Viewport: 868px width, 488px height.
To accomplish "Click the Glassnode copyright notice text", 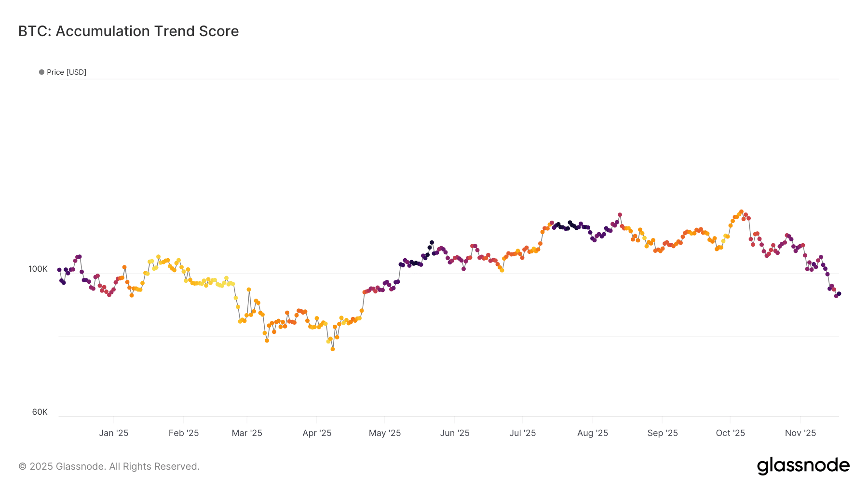I will click(x=109, y=466).
